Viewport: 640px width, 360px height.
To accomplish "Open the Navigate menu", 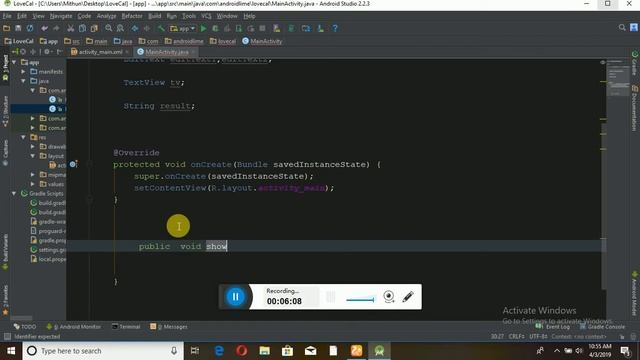I will [x=61, y=16].
